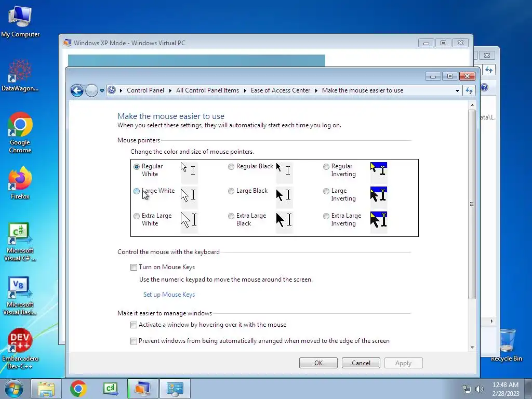532x399 pixels.
Task: Click Make the mouse easier breadcrumb
Action: [x=362, y=90]
